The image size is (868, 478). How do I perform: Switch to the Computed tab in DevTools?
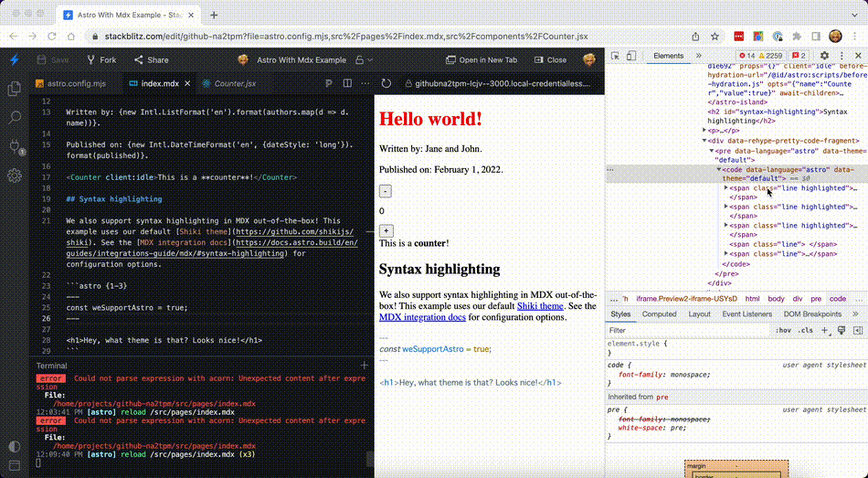659,313
